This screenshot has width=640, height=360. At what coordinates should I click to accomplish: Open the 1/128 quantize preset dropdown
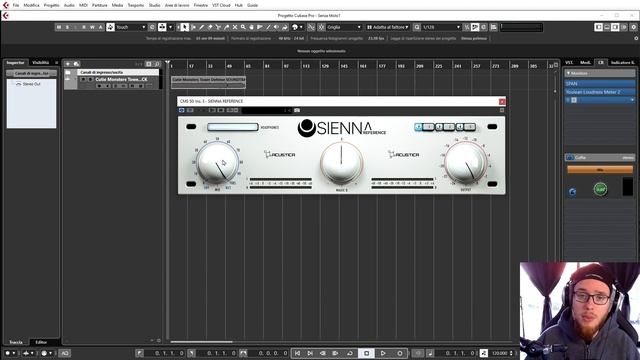441,27
